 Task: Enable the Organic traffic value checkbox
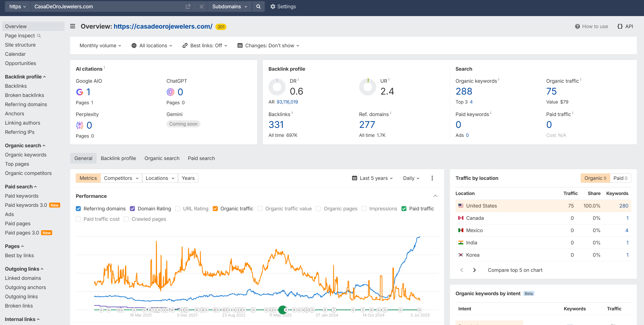260,209
